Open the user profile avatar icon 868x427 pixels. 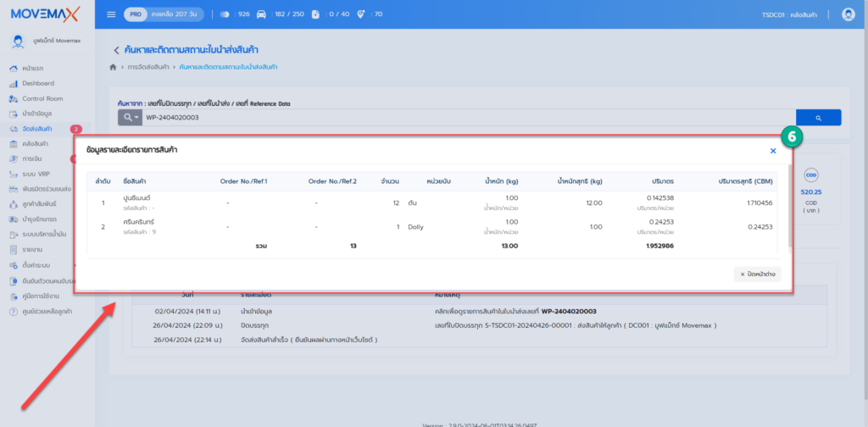pyautogui.click(x=848, y=14)
